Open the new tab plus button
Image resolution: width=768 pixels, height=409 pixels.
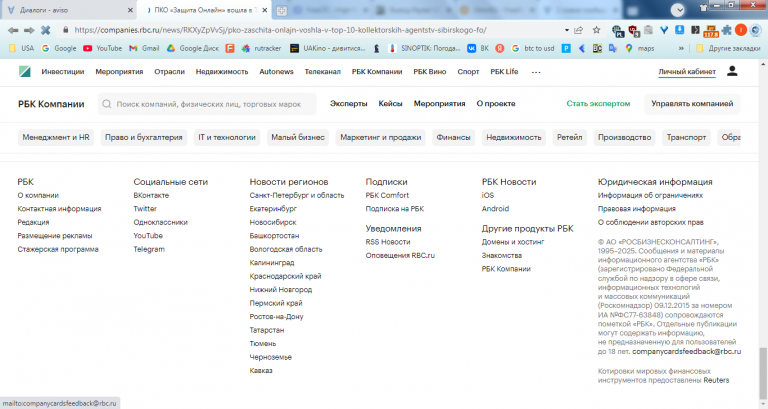pos(282,10)
